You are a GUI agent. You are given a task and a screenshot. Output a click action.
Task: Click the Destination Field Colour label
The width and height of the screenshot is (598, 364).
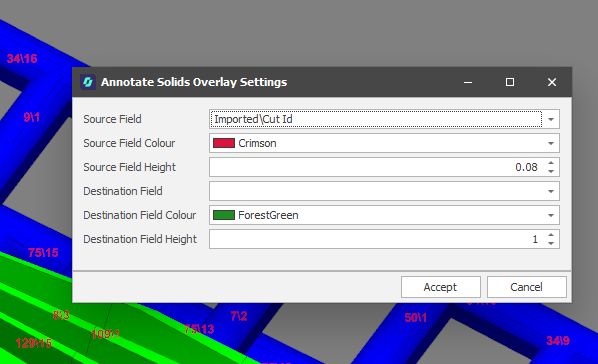click(140, 215)
